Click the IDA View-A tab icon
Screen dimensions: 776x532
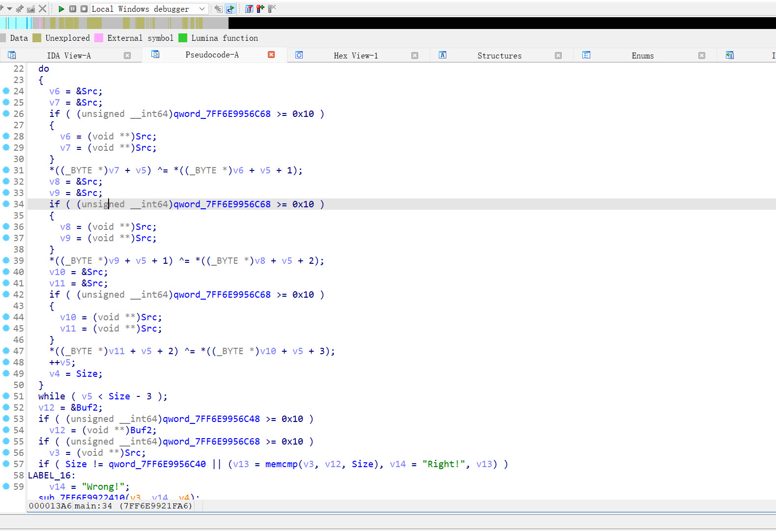tap(12, 55)
